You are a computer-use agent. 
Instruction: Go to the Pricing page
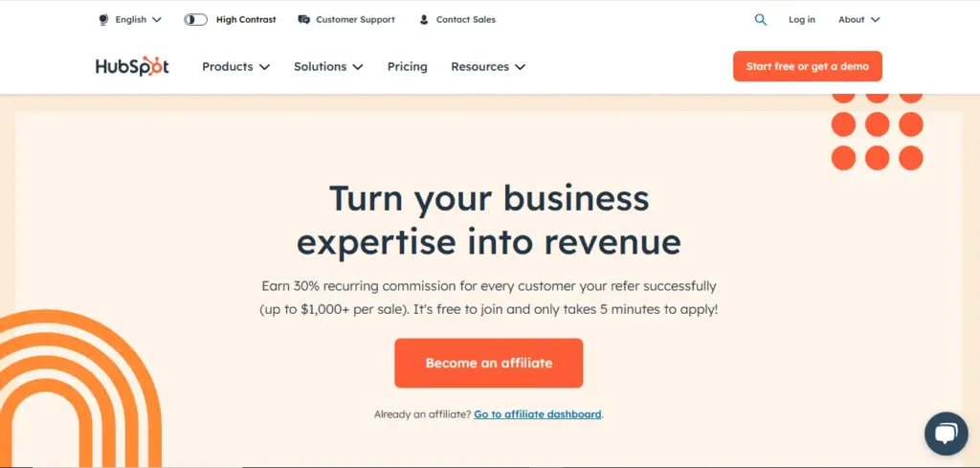coord(407,67)
